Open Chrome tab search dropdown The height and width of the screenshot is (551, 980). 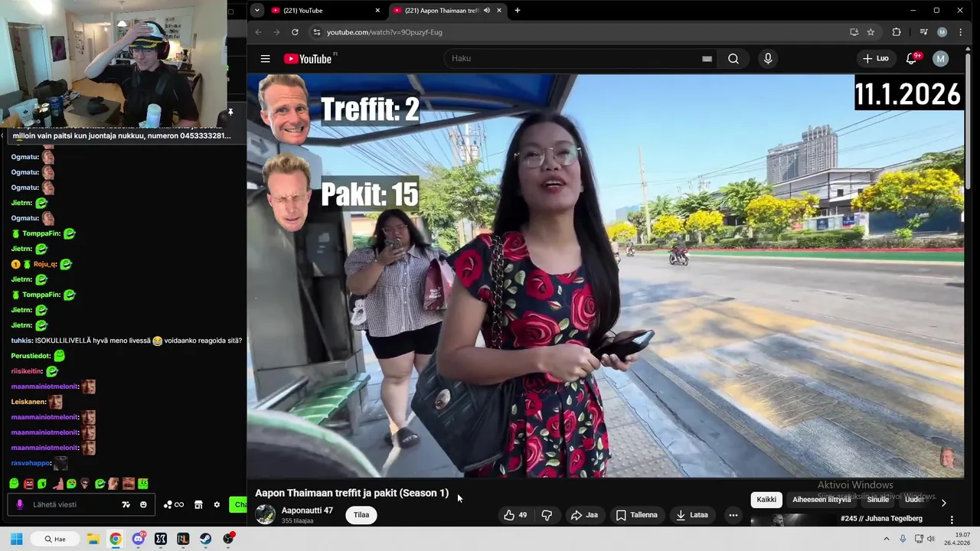click(256, 11)
